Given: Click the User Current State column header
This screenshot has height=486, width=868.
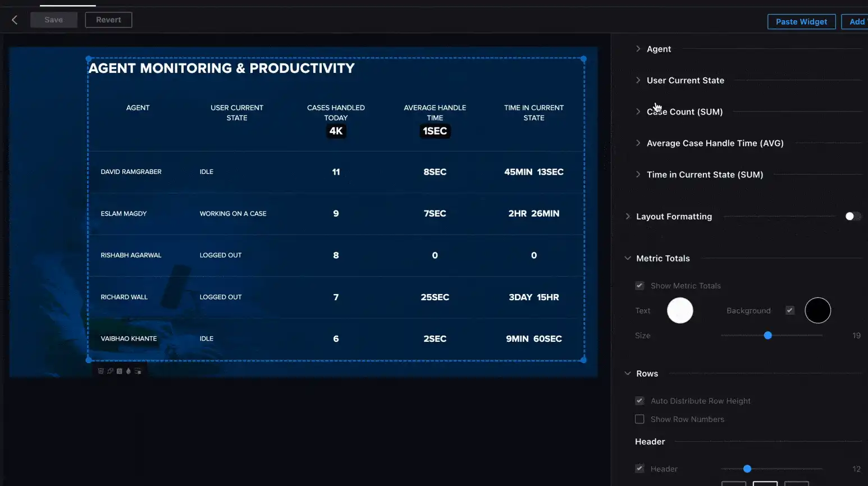Looking at the screenshot, I should (x=237, y=113).
